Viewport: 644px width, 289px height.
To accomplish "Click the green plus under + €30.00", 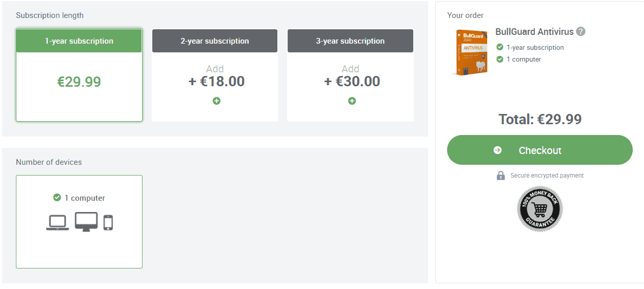I will pyautogui.click(x=352, y=101).
